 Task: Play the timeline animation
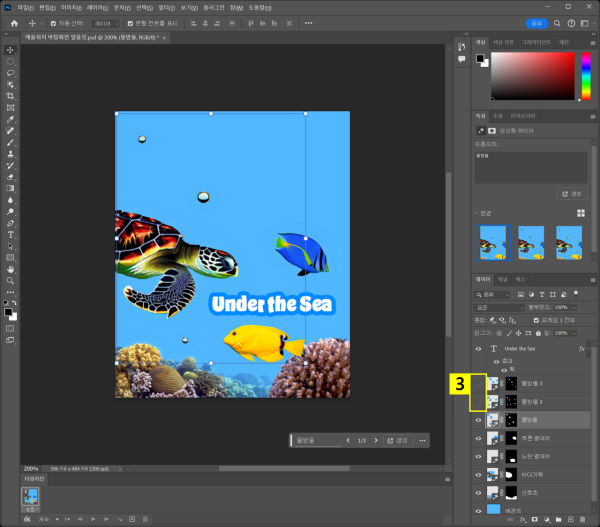pos(92,519)
